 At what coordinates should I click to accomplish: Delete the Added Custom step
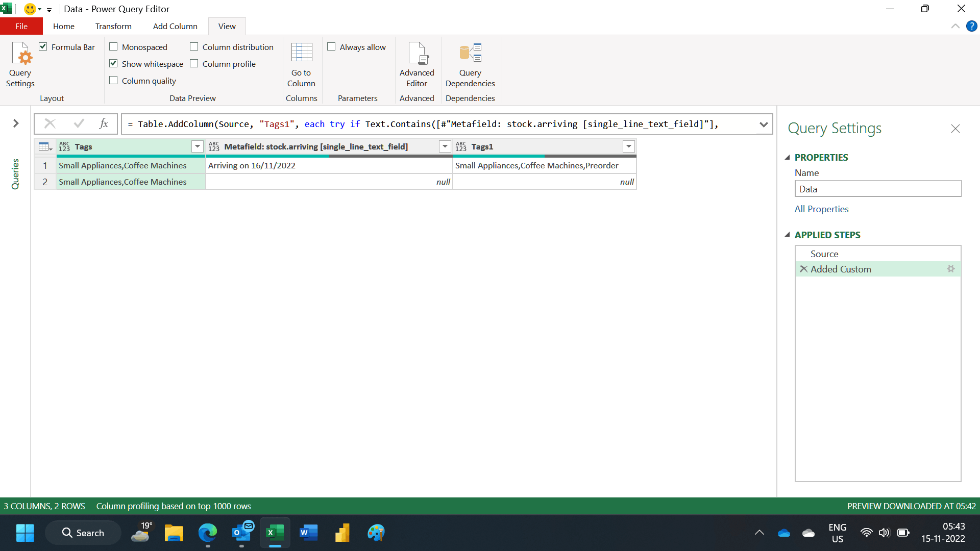(x=803, y=269)
